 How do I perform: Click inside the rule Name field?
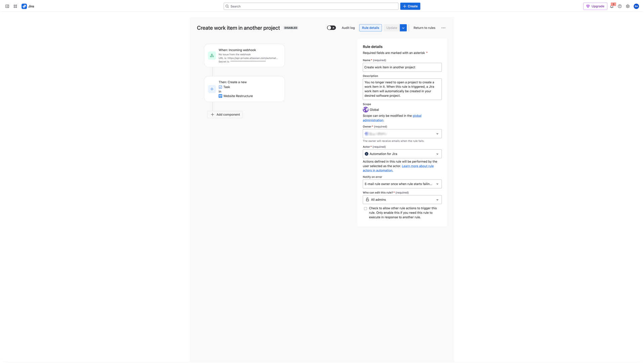tap(402, 67)
